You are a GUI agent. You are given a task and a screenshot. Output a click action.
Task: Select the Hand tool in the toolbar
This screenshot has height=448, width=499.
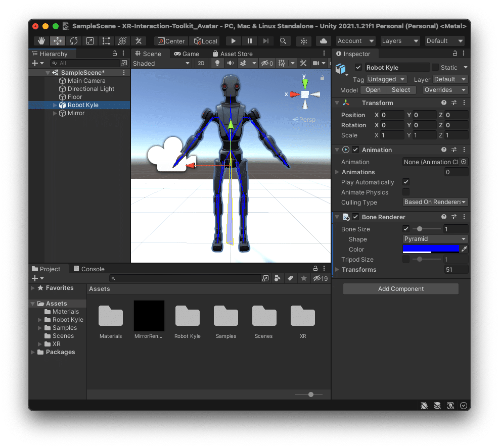point(41,41)
